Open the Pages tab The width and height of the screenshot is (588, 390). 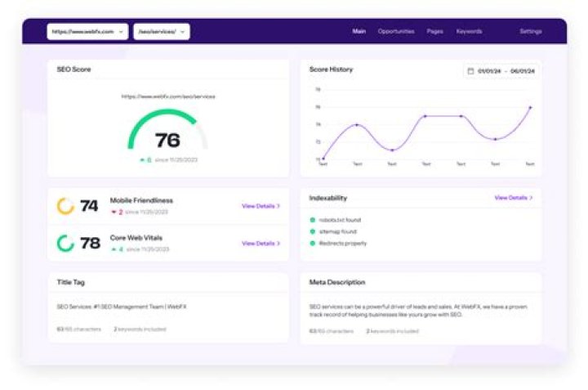434,32
